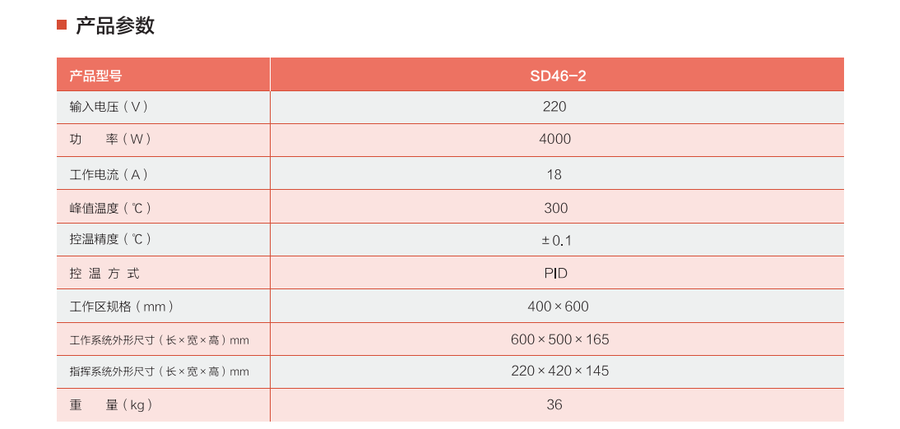
Task: Select the 18 working current value
Action: (554, 175)
